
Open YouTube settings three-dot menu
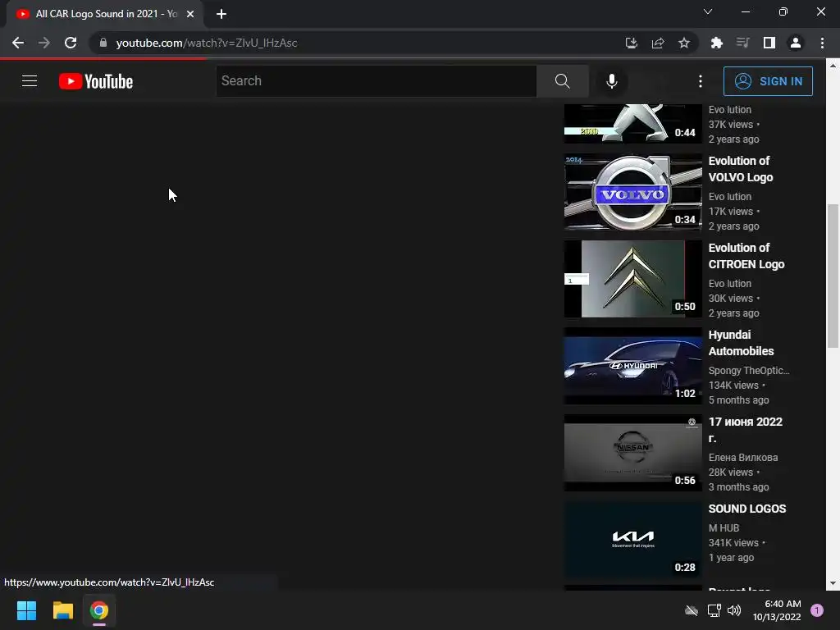(x=701, y=81)
